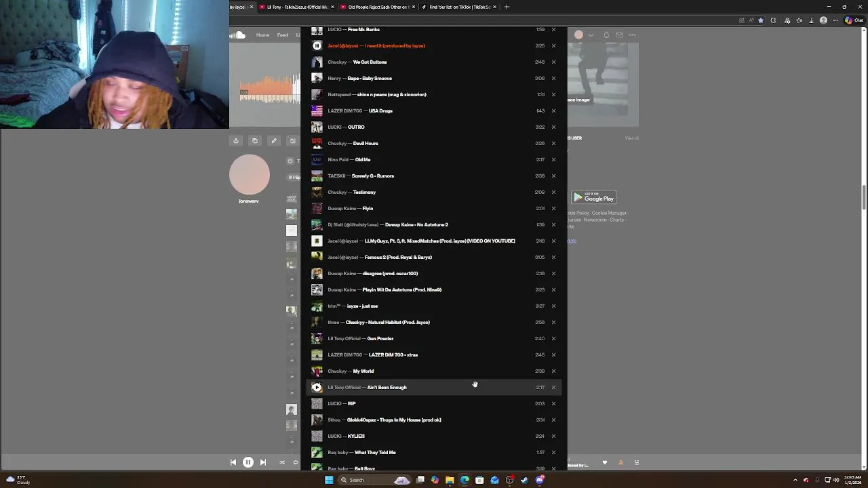
Task: Go to Feed in SoundCloud header
Action: coord(282,35)
